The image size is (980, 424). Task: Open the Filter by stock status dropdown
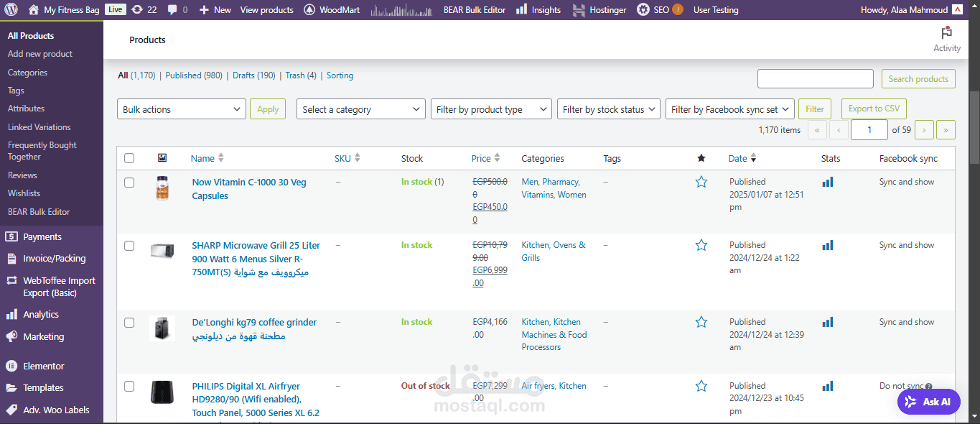coord(609,109)
